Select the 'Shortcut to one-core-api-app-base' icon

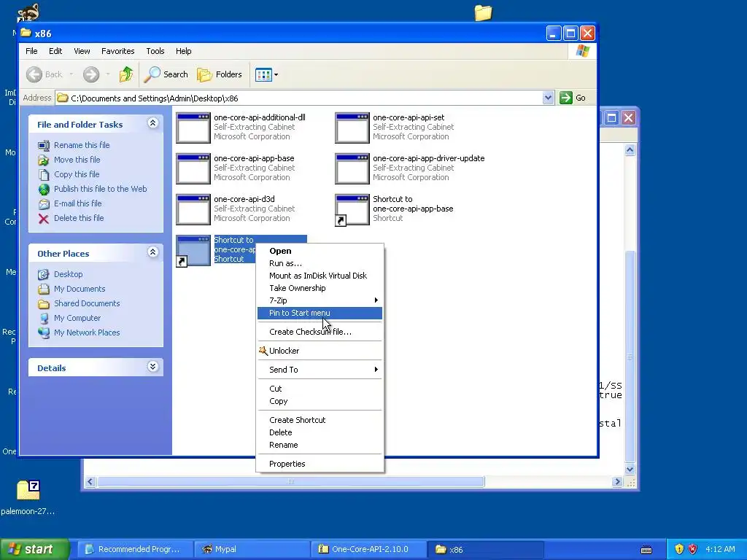352,209
